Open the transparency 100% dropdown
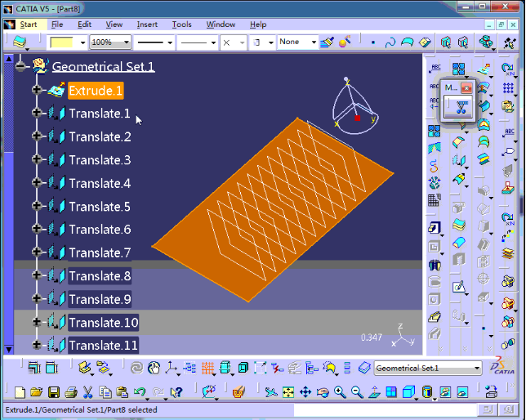Viewport: 526px width, 420px height. coord(126,42)
